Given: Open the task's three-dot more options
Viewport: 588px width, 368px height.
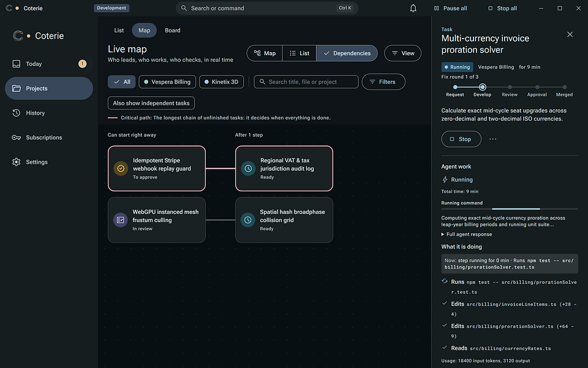Looking at the screenshot, I should 492,139.
